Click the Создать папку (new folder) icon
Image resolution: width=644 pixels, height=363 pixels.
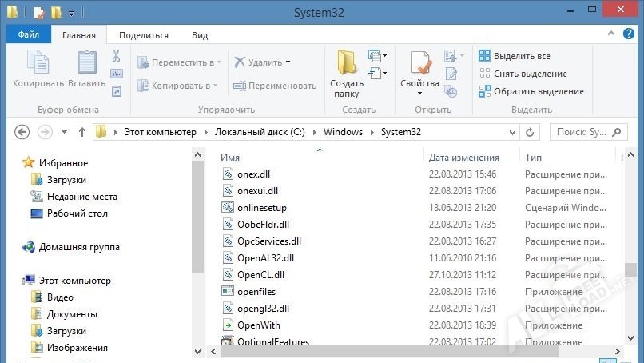[x=346, y=74]
